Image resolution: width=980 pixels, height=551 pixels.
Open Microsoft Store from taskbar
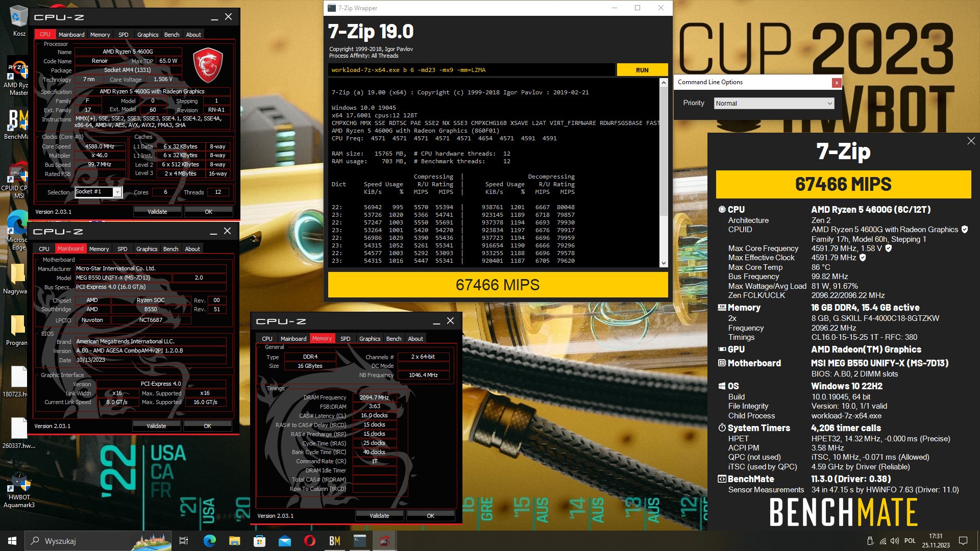pyautogui.click(x=259, y=541)
